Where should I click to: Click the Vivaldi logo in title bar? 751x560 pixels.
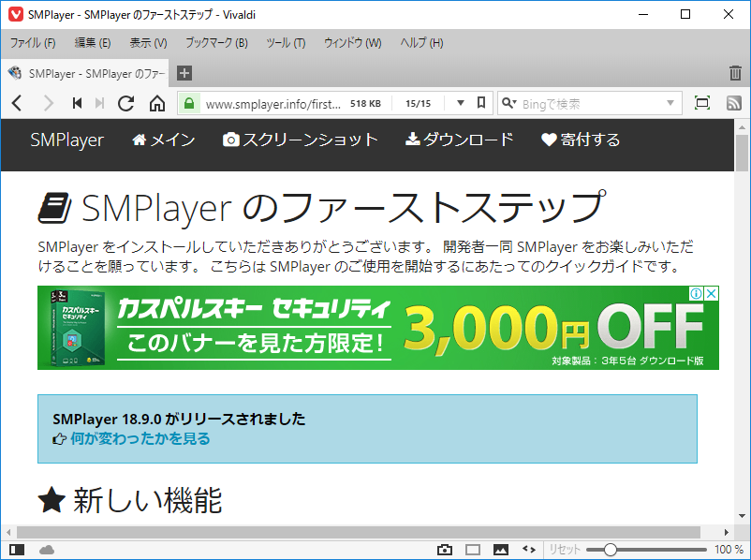[16, 14]
